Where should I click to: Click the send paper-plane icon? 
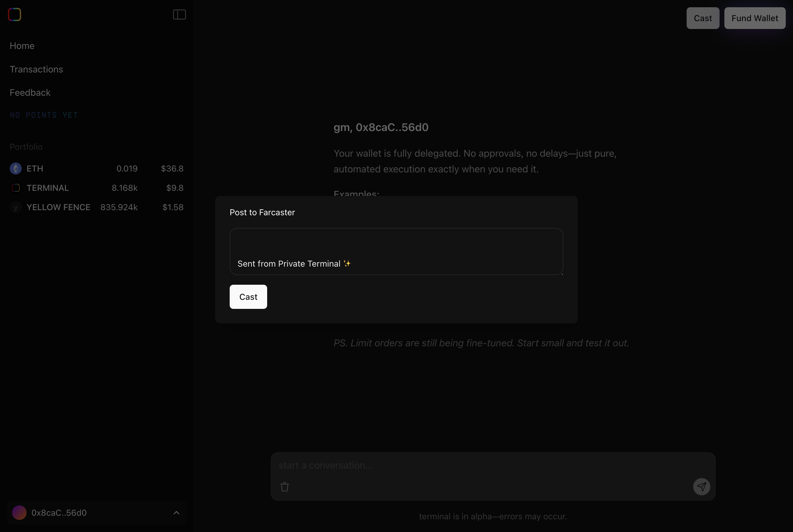(x=702, y=487)
